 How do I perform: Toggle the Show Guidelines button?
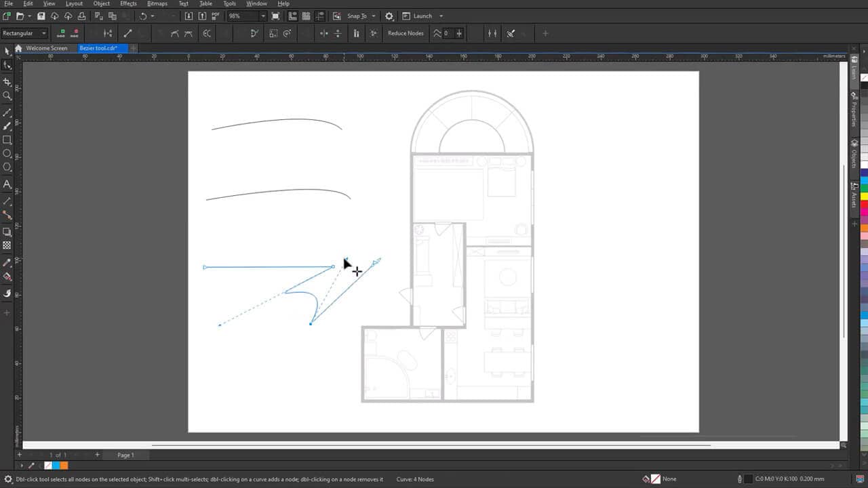(319, 16)
